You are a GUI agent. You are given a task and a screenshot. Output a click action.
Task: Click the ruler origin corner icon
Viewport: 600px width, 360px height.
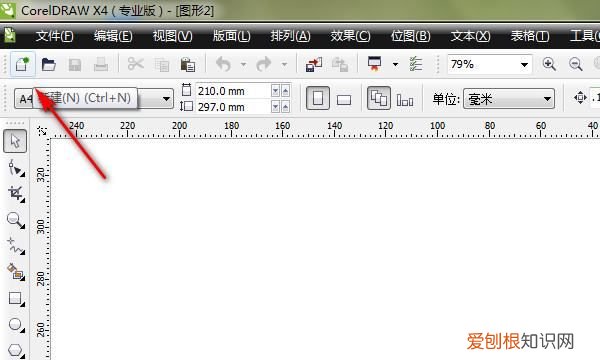coord(42,131)
